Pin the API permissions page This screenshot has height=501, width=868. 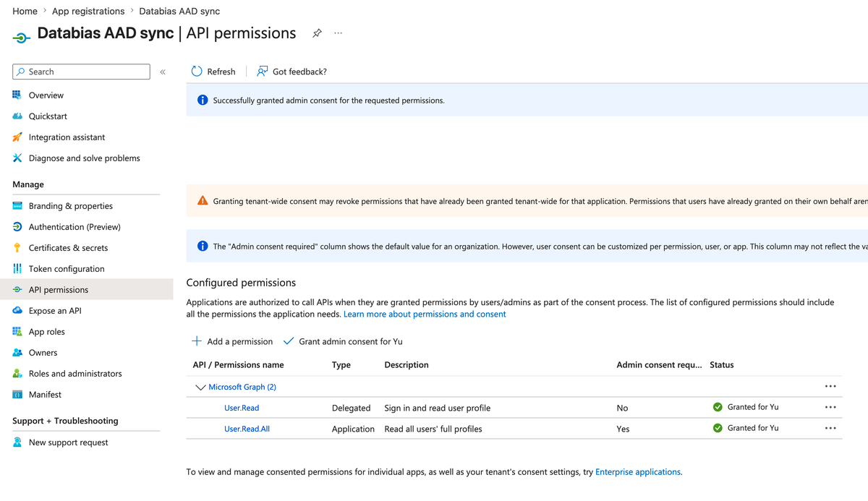[317, 33]
